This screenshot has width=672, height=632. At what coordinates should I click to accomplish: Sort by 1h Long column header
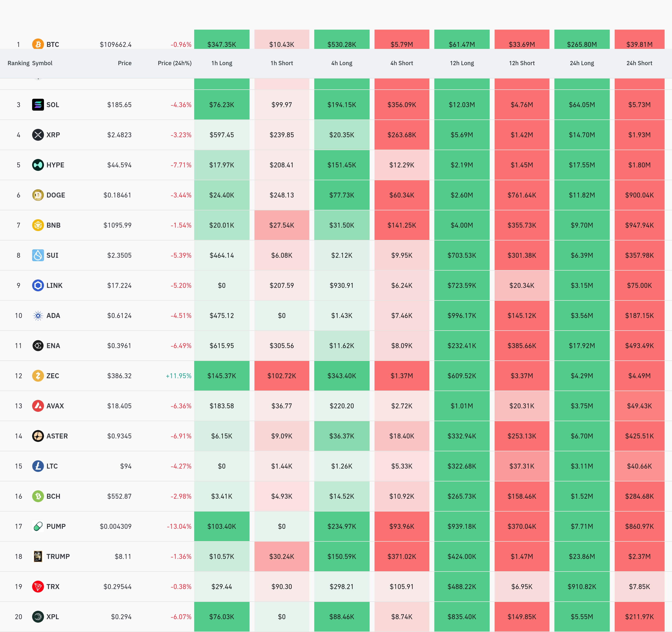point(222,63)
